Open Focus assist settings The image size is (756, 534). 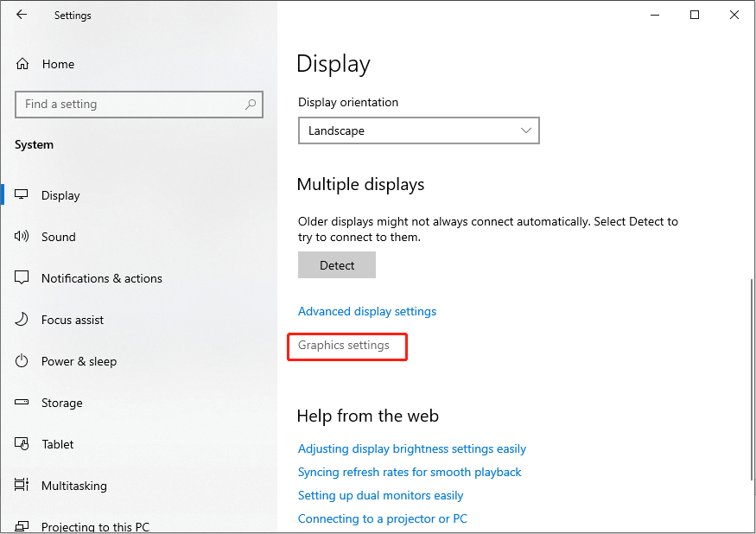73,320
